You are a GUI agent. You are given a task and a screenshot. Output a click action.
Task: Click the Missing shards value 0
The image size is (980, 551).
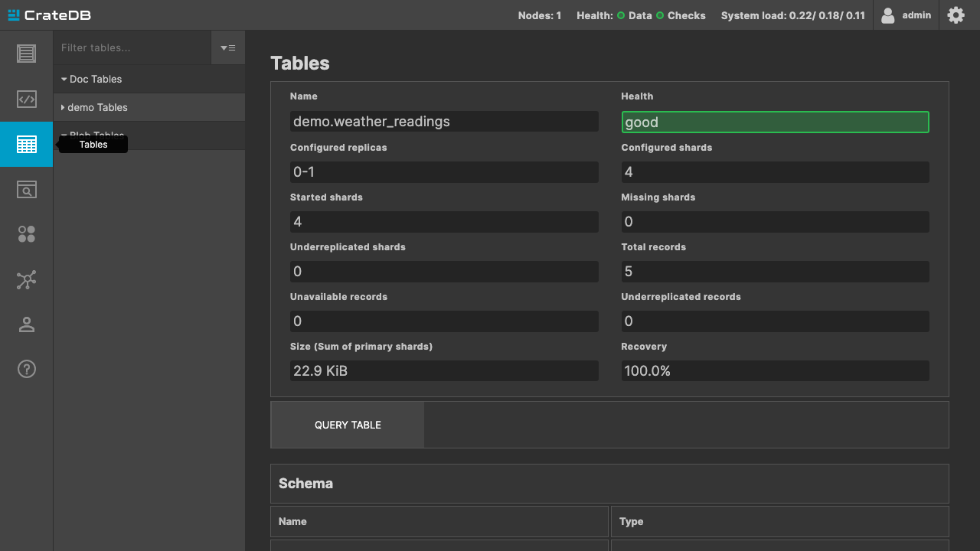click(x=775, y=221)
